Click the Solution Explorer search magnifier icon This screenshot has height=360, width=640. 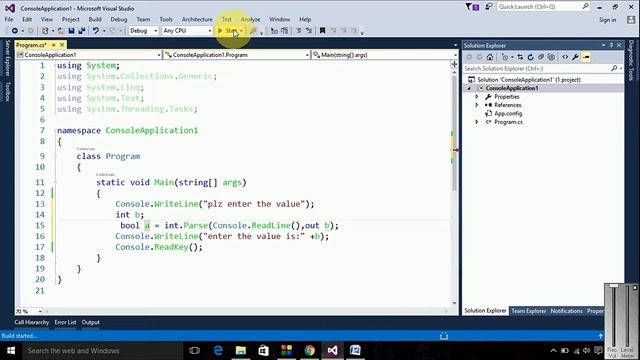tap(614, 69)
